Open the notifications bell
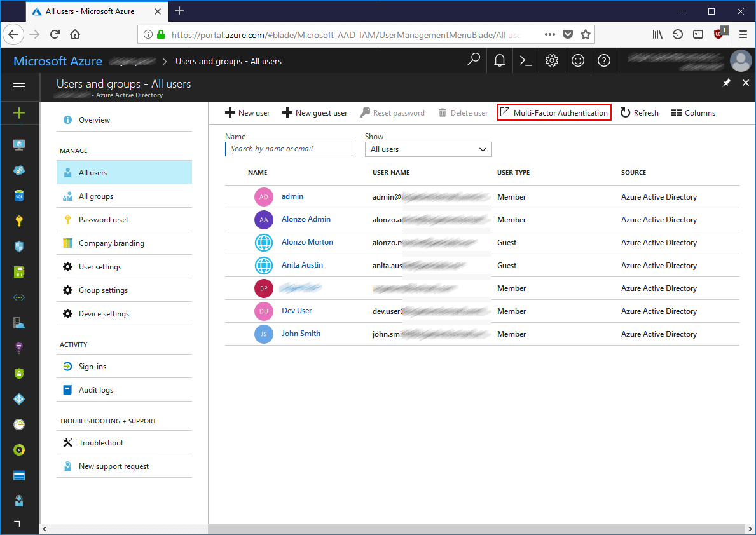 (499, 60)
